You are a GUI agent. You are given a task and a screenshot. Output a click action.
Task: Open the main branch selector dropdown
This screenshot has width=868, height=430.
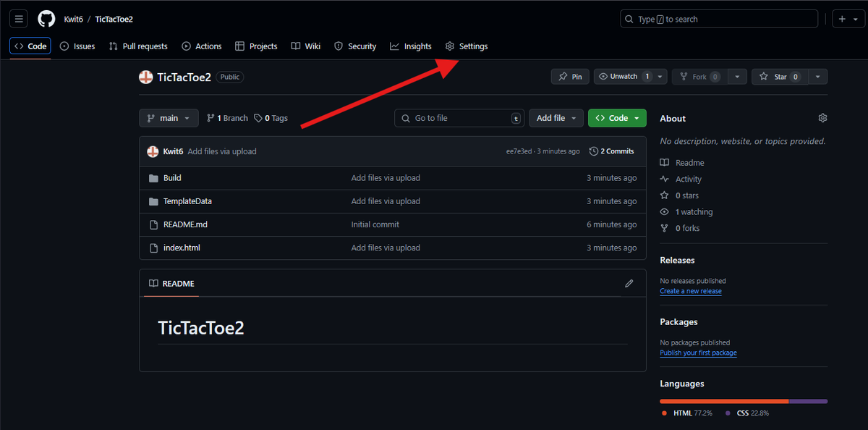point(169,118)
